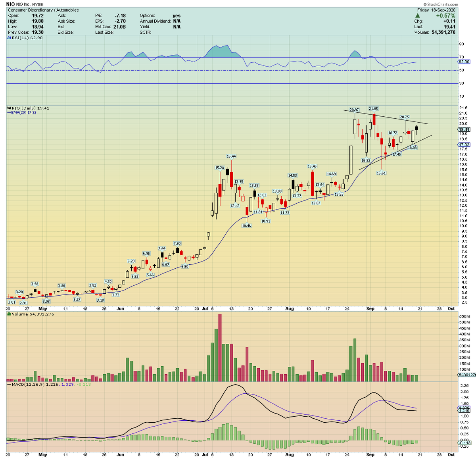Click the 550M volume axis label
Image resolution: width=476 pixels, height=458 pixels.
point(464,316)
